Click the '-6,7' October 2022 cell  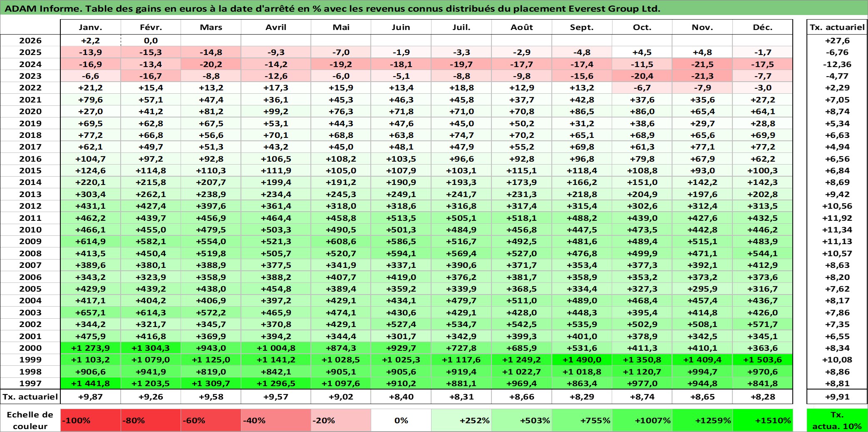[x=642, y=87]
